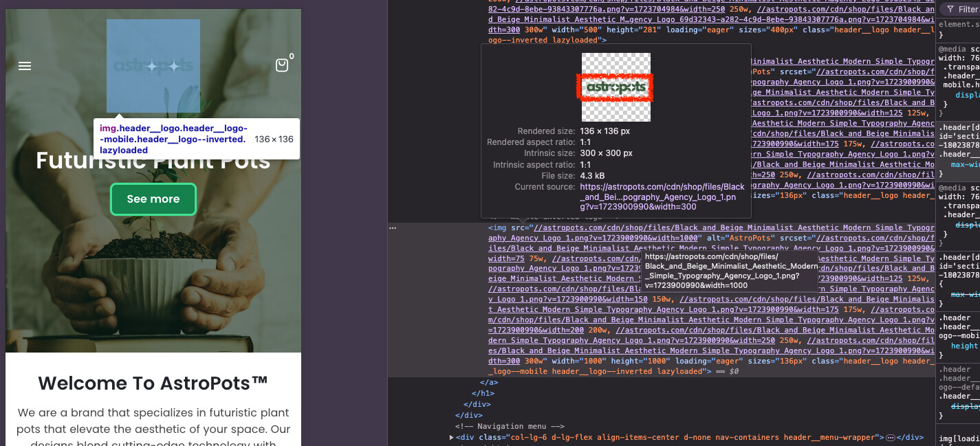Click the max-width property in Styles pane

click(965, 164)
